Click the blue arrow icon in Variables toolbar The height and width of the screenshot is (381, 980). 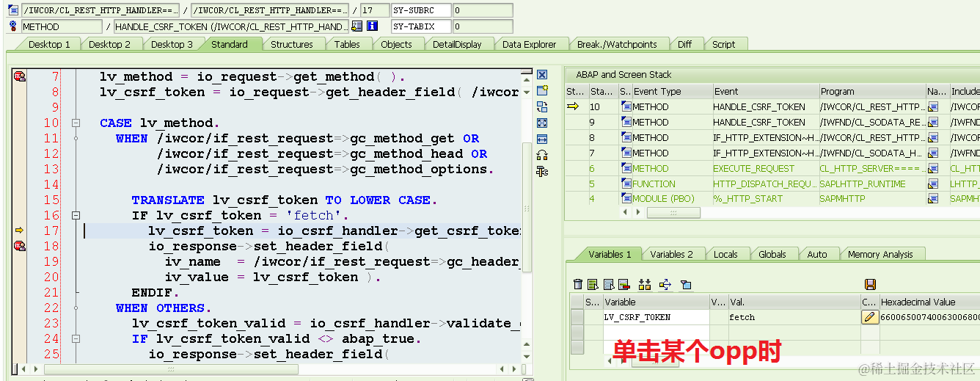point(665,284)
